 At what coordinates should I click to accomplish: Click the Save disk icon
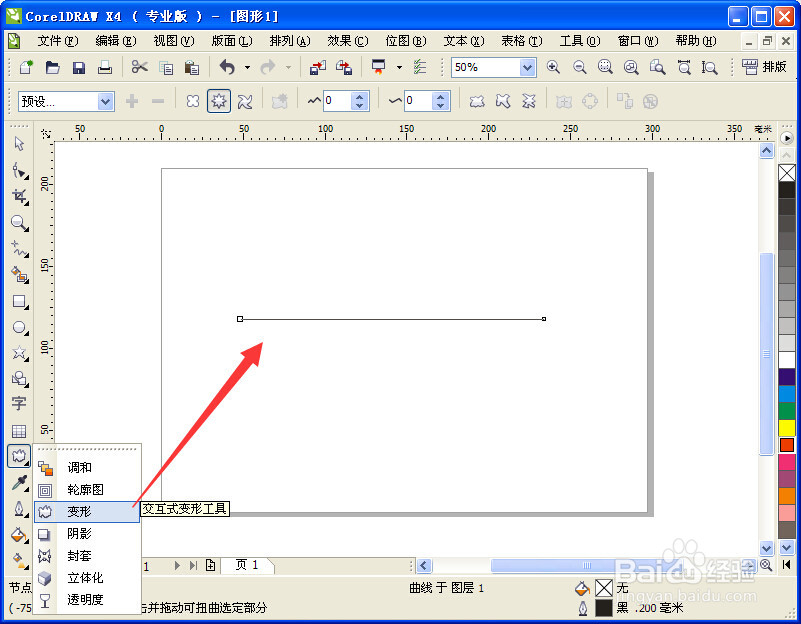pyautogui.click(x=79, y=67)
